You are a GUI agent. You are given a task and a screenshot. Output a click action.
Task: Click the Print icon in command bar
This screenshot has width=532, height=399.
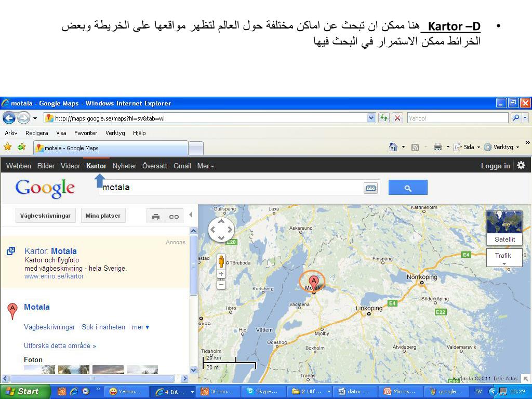[437, 147]
